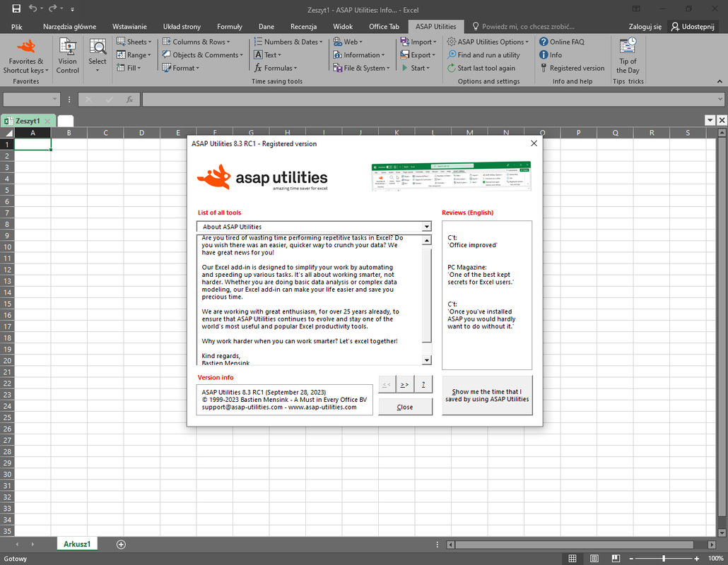Viewport: 728px width, 565px height.
Task: Open the Export menu
Action: click(418, 55)
